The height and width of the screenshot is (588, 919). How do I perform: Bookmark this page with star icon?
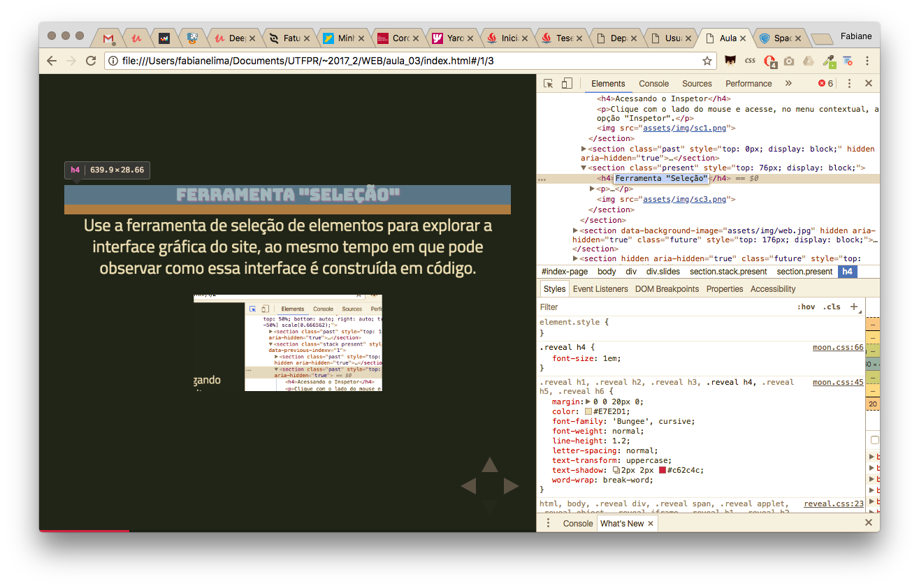(x=707, y=61)
